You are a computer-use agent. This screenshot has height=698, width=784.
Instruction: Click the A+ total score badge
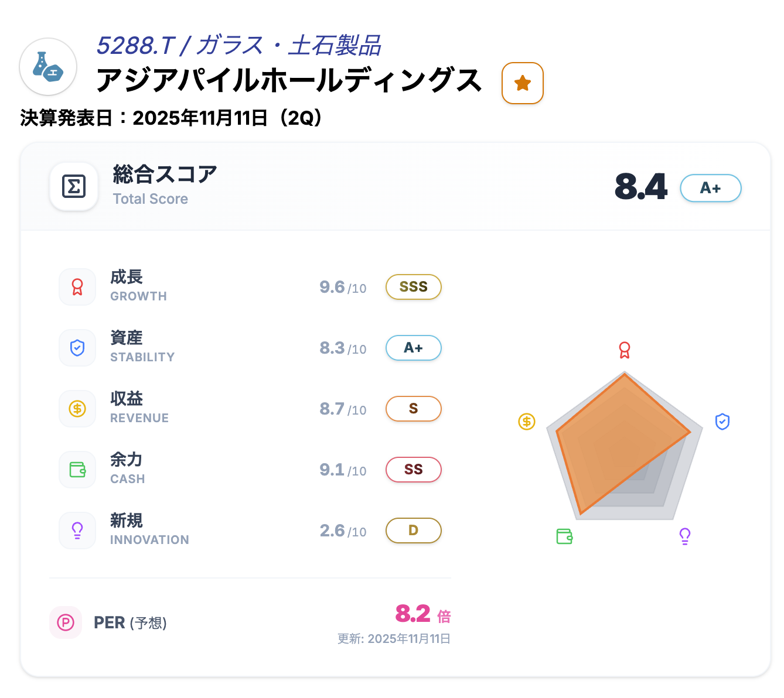tap(710, 188)
